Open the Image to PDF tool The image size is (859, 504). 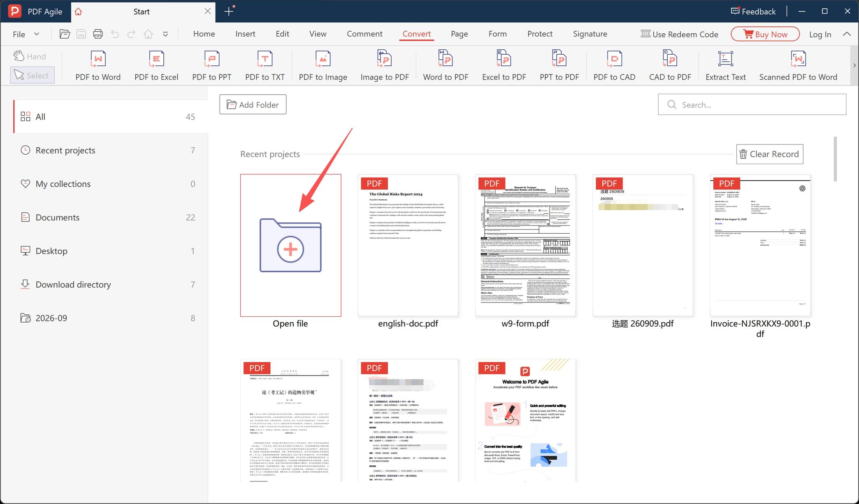[x=385, y=65]
